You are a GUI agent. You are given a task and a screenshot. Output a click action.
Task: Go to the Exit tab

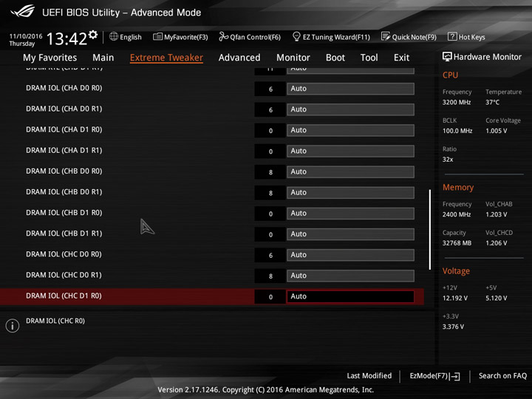pyautogui.click(x=401, y=58)
